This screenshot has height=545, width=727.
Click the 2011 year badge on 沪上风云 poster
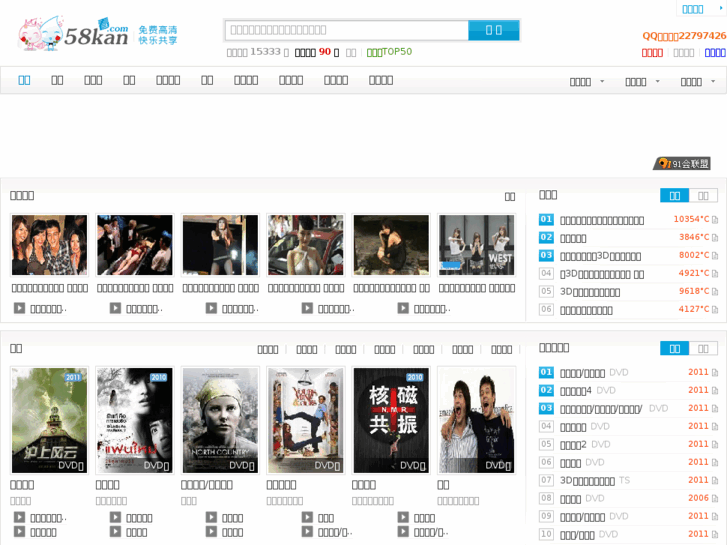click(x=73, y=377)
